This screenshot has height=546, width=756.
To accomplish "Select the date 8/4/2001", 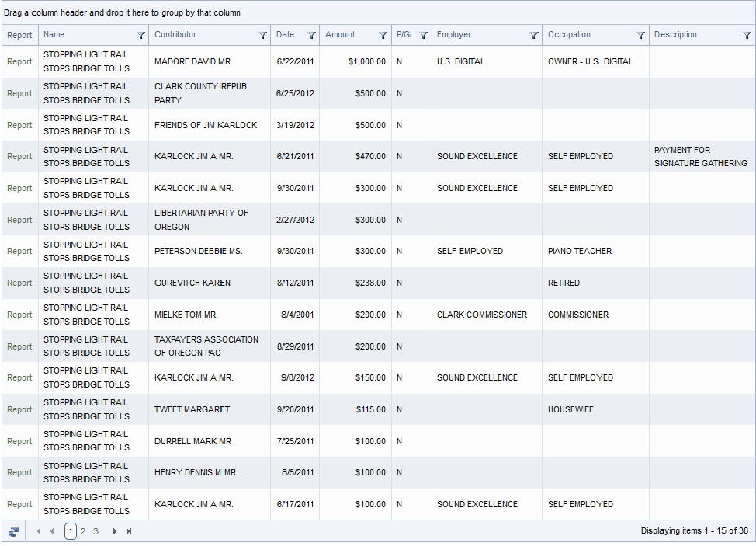I will (x=297, y=315).
